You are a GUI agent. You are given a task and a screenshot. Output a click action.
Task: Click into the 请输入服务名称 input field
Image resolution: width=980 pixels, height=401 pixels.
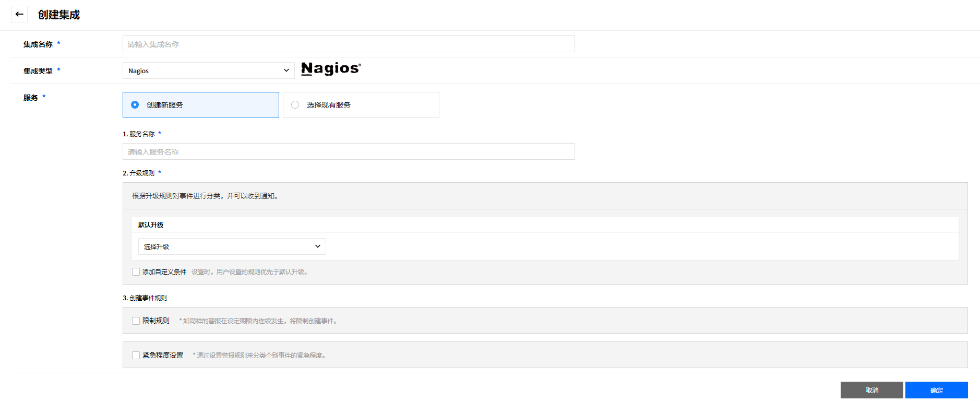(x=349, y=152)
